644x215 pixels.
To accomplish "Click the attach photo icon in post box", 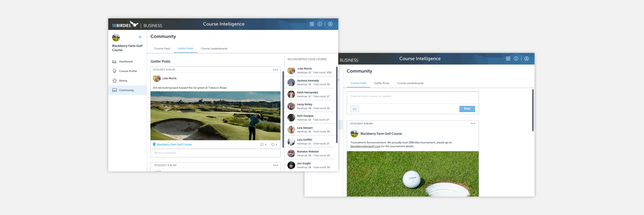I will tap(355, 109).
